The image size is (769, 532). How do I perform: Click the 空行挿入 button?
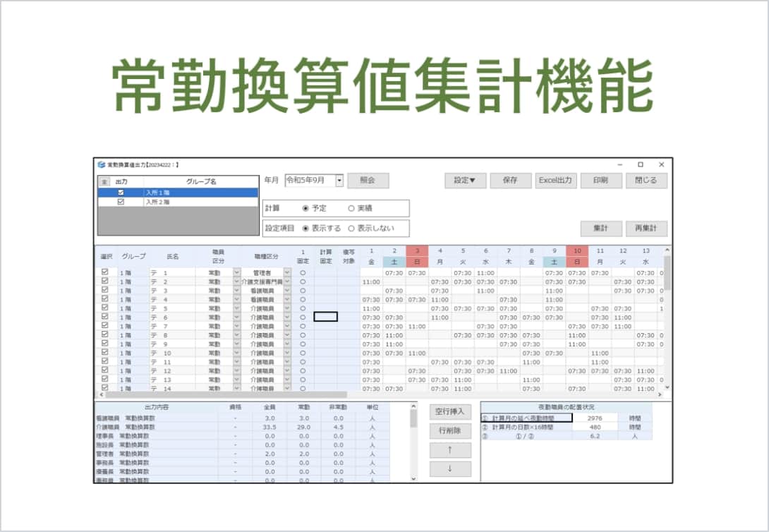(450, 412)
